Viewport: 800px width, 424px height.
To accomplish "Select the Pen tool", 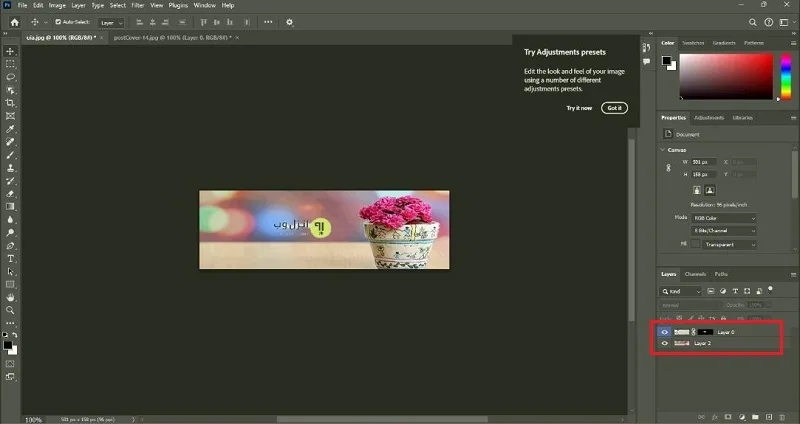I will pos(10,246).
